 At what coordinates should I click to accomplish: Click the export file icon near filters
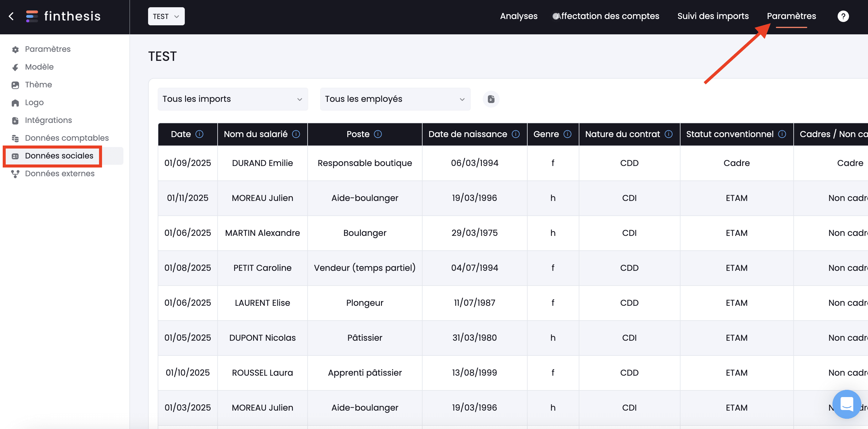[x=491, y=99]
